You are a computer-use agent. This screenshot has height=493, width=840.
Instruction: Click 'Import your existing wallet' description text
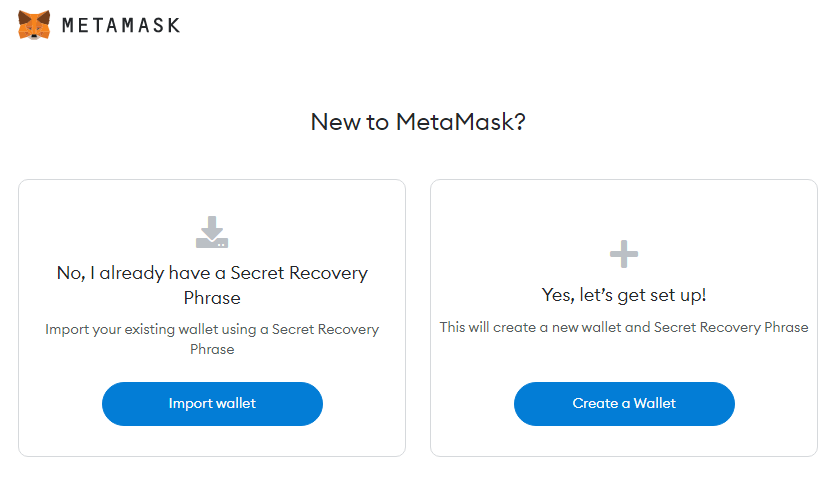tap(212, 339)
